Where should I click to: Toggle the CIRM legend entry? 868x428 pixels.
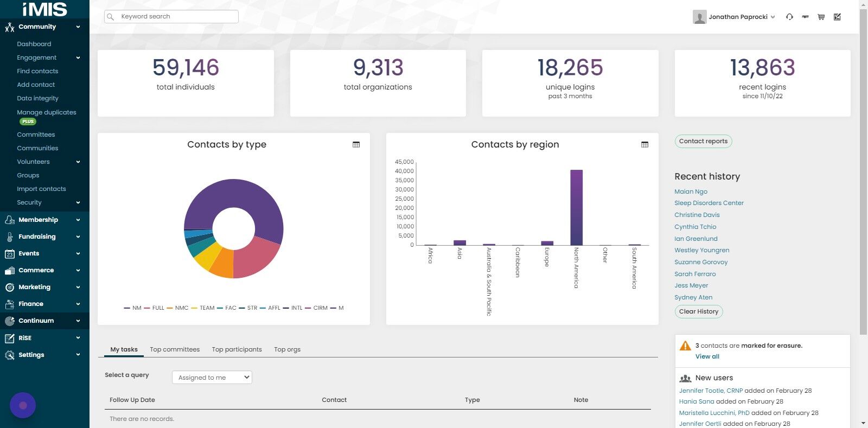pyautogui.click(x=316, y=308)
